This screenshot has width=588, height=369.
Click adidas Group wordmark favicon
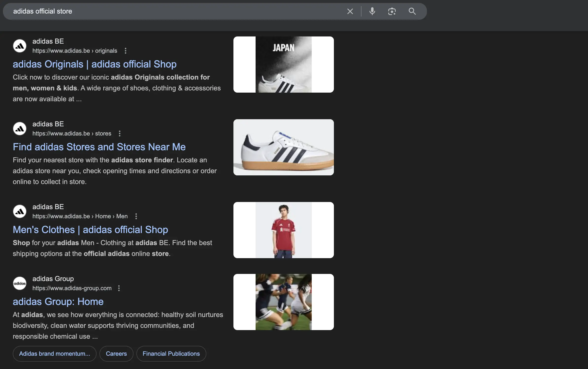(20, 283)
